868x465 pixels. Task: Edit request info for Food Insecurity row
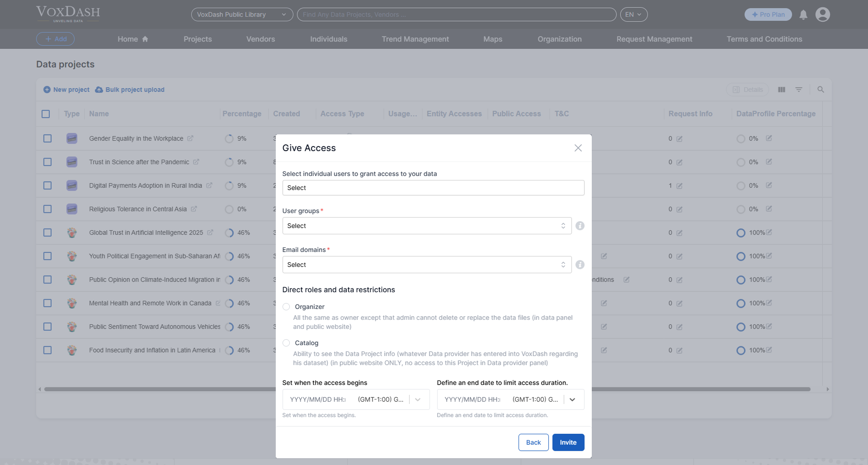pyautogui.click(x=679, y=351)
